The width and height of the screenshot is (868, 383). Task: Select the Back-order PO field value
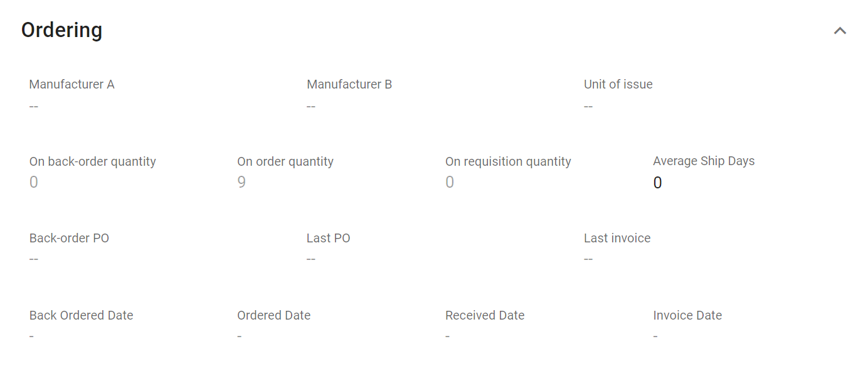[34, 259]
